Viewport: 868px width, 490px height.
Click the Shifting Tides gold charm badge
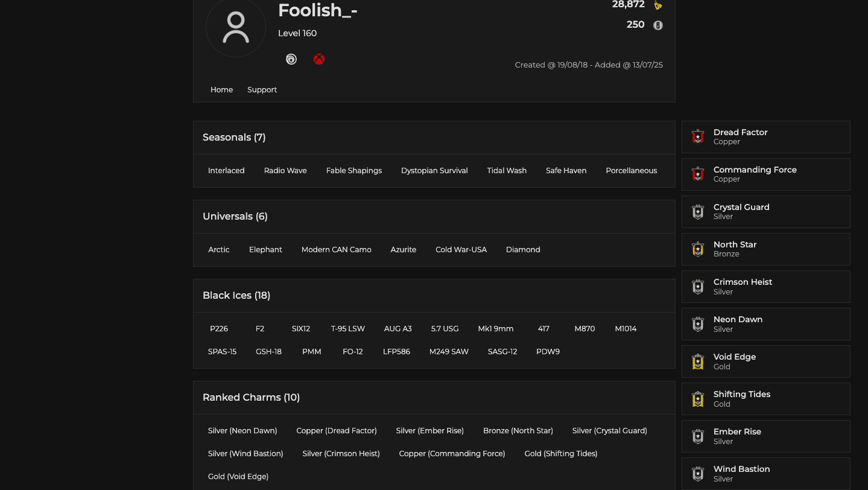click(x=697, y=398)
